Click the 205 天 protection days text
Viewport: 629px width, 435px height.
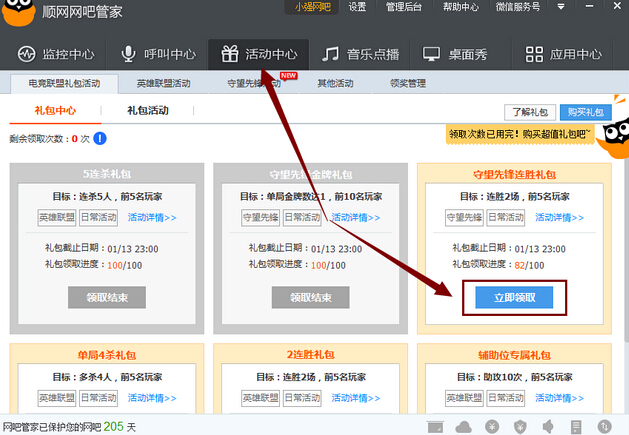pos(120,427)
